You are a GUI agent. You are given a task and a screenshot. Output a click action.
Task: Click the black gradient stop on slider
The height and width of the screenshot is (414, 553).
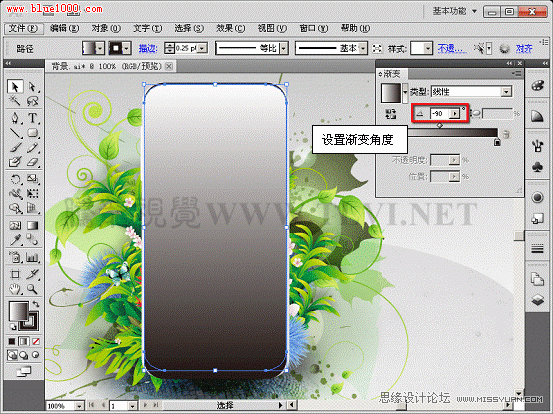pyautogui.click(x=497, y=141)
